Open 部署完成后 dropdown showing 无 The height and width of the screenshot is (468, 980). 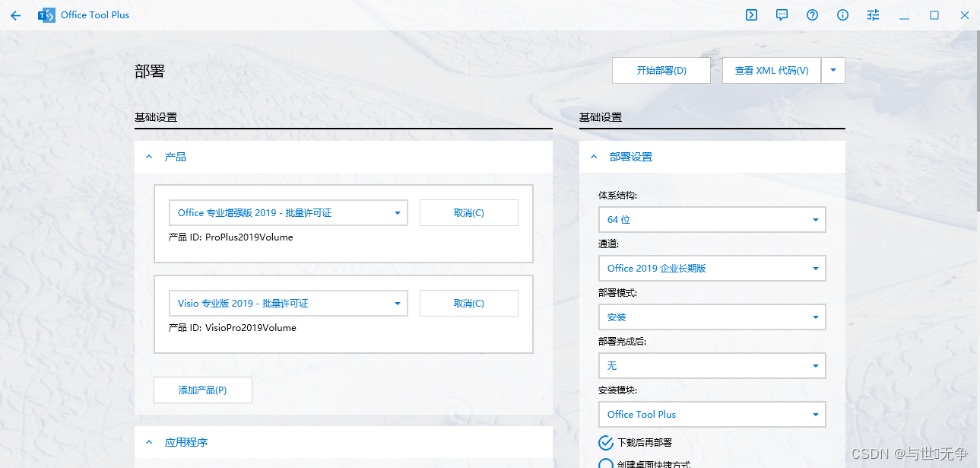pyautogui.click(x=712, y=366)
